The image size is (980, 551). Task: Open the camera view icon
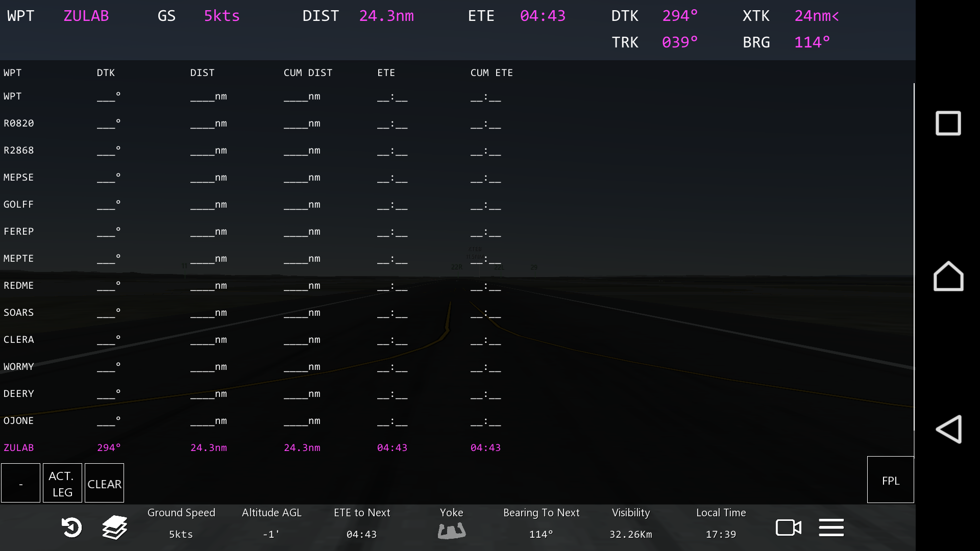point(788,527)
